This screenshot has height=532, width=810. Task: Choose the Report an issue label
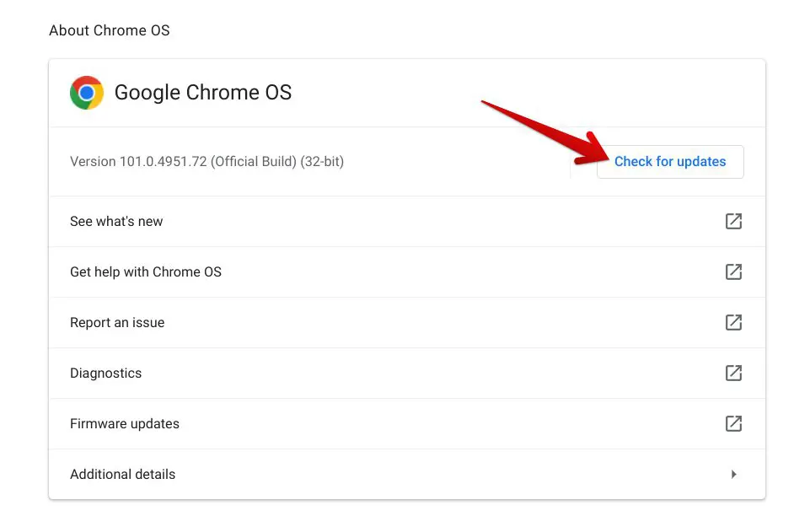(117, 322)
